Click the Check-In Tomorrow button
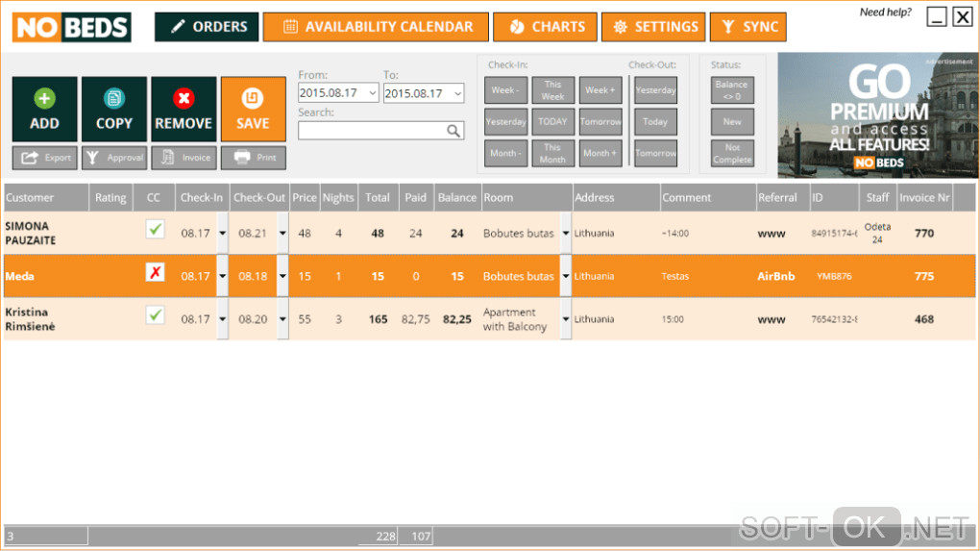The width and height of the screenshot is (980, 551). pos(600,121)
